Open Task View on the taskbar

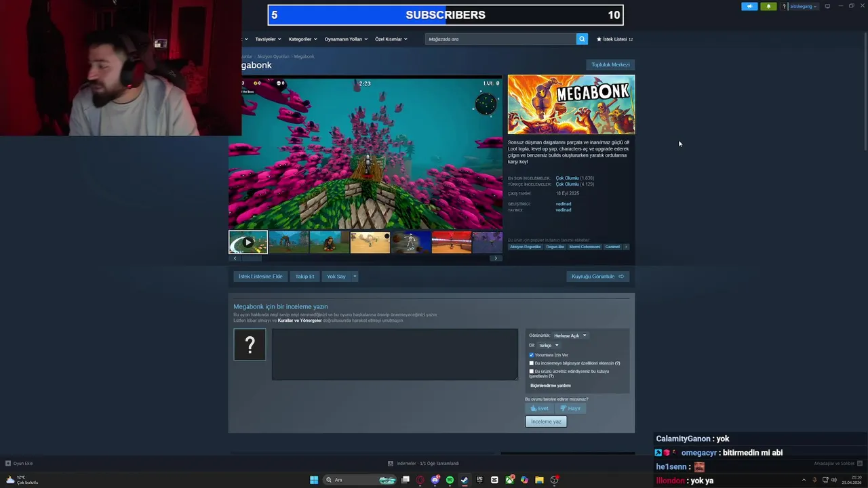[x=406, y=480]
